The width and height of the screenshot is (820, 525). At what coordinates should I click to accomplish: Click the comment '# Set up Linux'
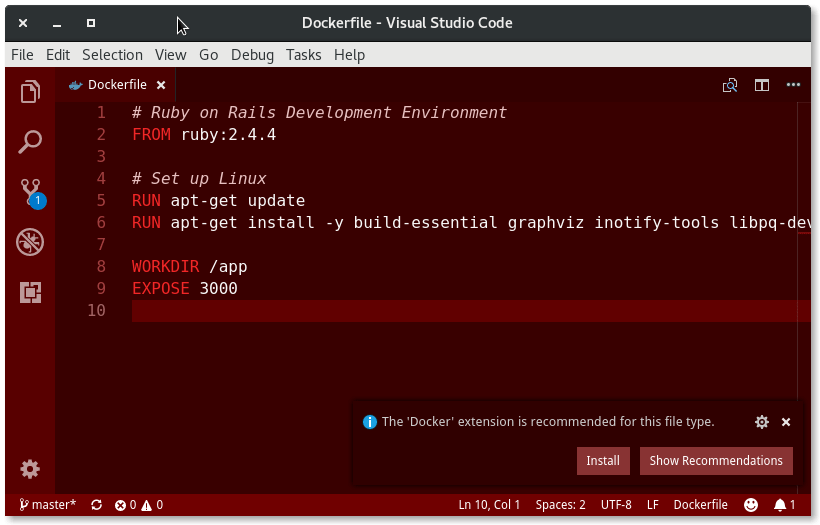point(199,179)
